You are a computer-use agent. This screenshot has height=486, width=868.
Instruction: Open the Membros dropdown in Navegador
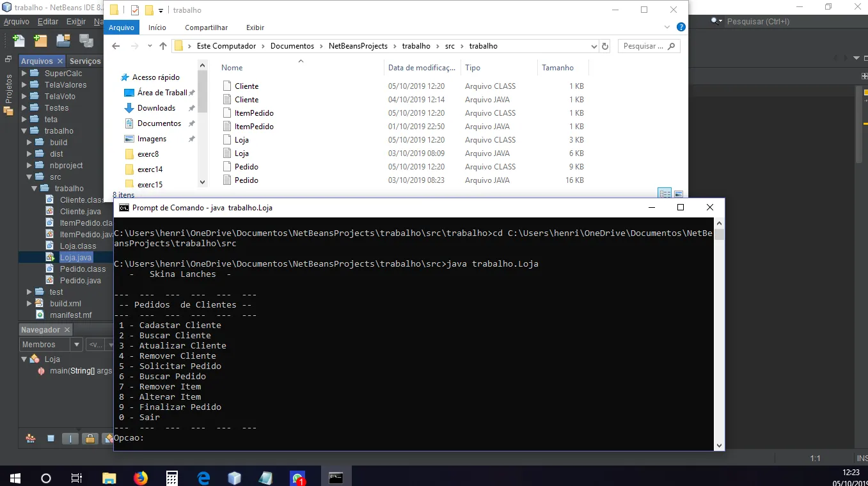click(51, 345)
